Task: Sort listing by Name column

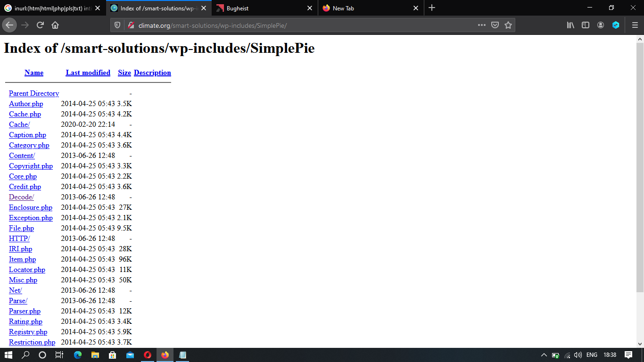Action: point(34,73)
